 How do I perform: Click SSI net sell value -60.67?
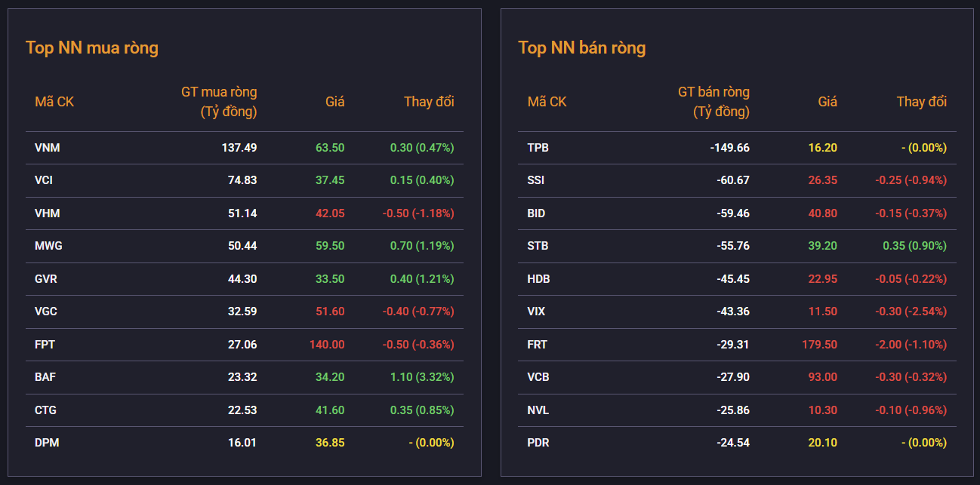point(733,180)
